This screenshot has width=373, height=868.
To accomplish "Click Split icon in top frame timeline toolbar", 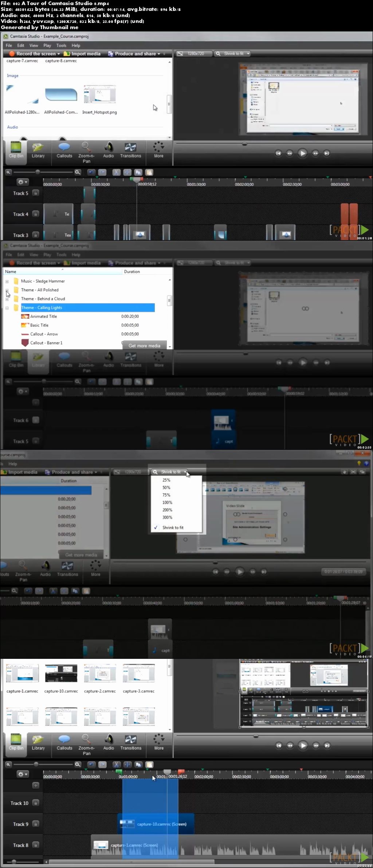I will [127, 172].
